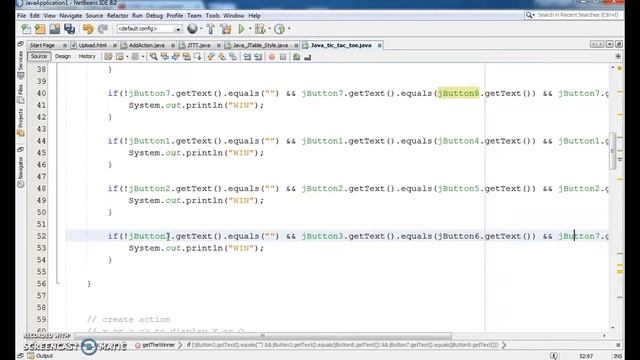Click the red Start Macro Recording icon

(272, 57)
